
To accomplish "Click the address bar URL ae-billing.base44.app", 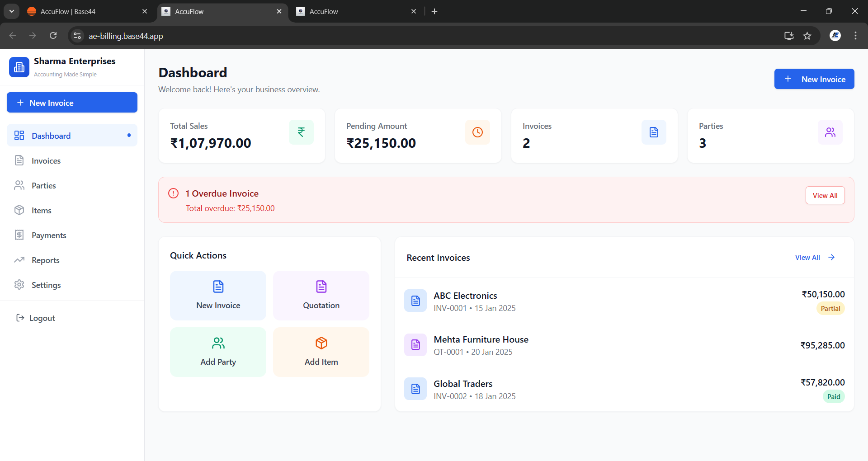I will pos(126,36).
